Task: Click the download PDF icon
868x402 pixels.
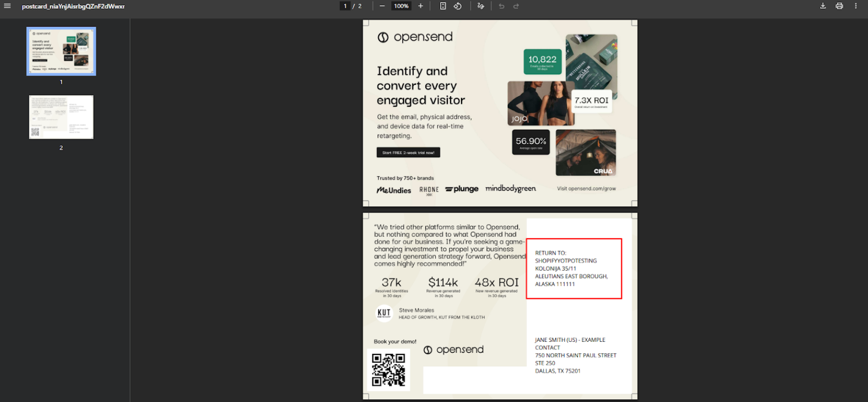Action: click(823, 6)
